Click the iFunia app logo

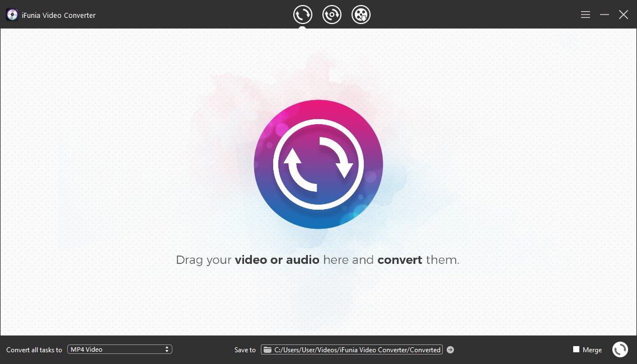[x=12, y=15]
